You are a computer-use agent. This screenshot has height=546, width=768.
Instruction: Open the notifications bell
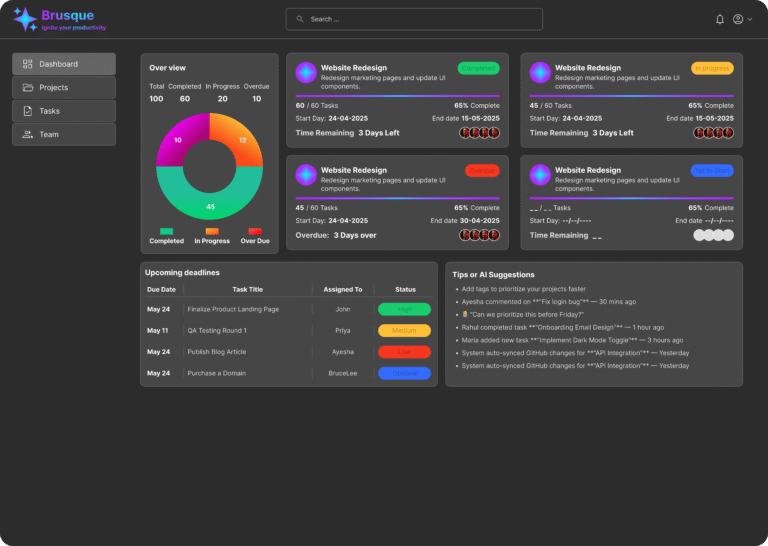(x=720, y=19)
